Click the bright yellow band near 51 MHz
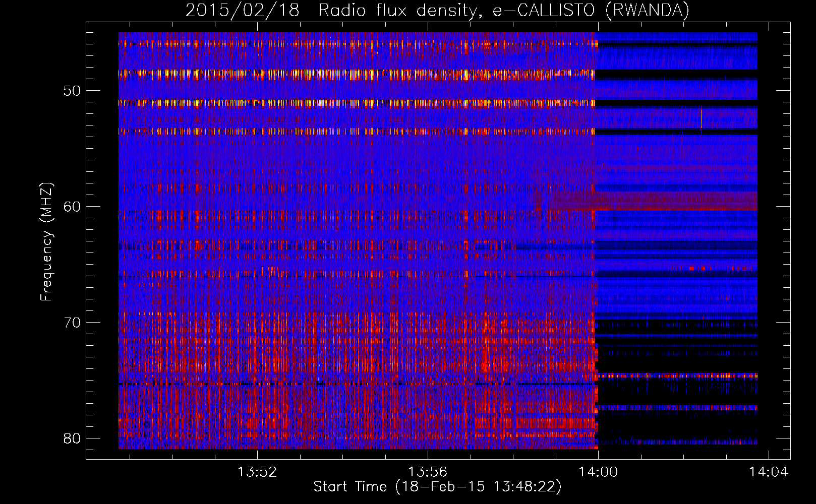This screenshot has height=504, width=816. tap(353, 103)
